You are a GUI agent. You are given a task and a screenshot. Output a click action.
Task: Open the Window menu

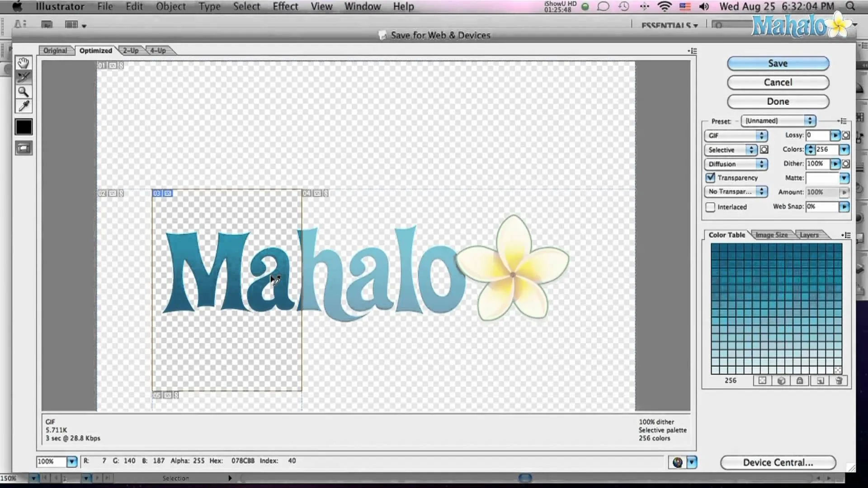[363, 6]
